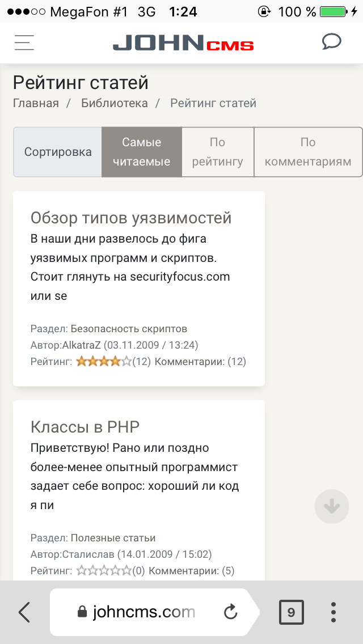
Task: Tap the scroll-down arrow button
Action: click(x=332, y=506)
